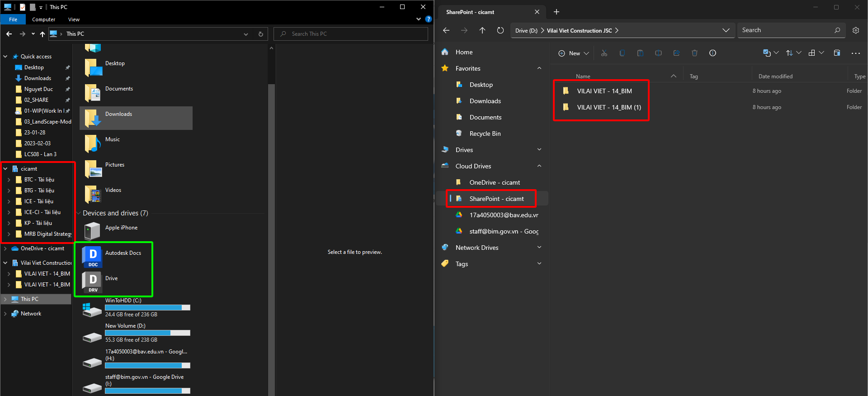Go back in the Files app window
The height and width of the screenshot is (396, 868).
pyautogui.click(x=446, y=30)
